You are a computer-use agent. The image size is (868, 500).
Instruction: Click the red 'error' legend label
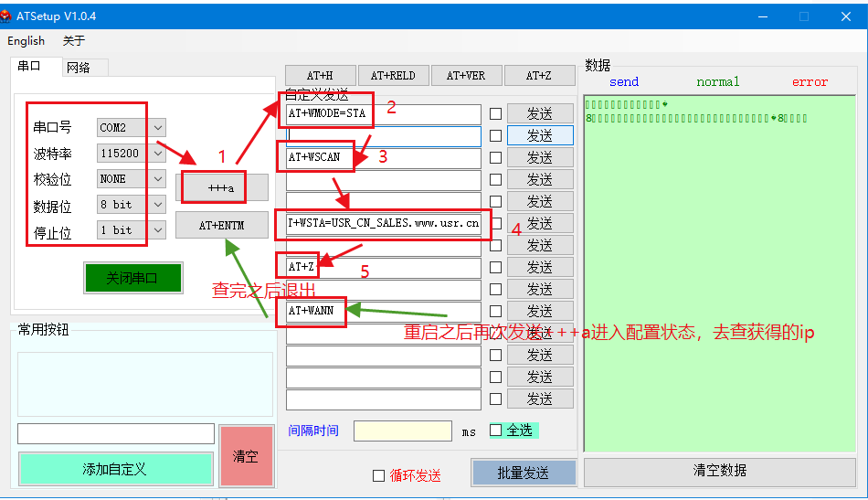pos(810,82)
